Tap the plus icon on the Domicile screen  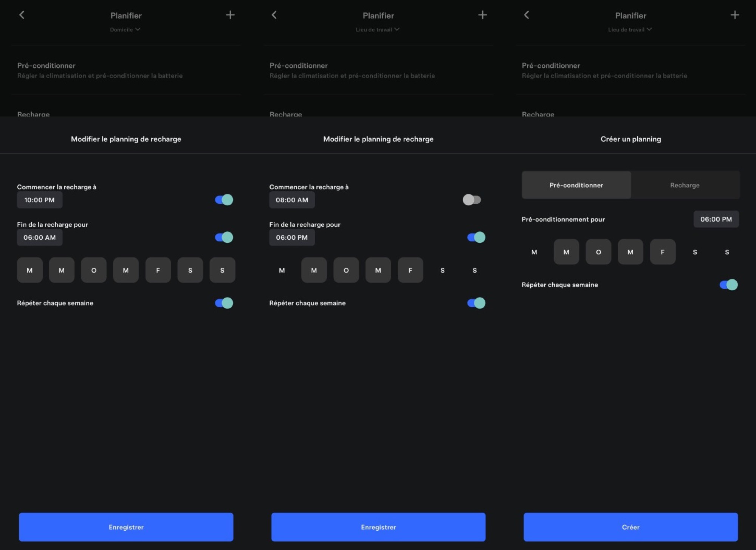(230, 15)
